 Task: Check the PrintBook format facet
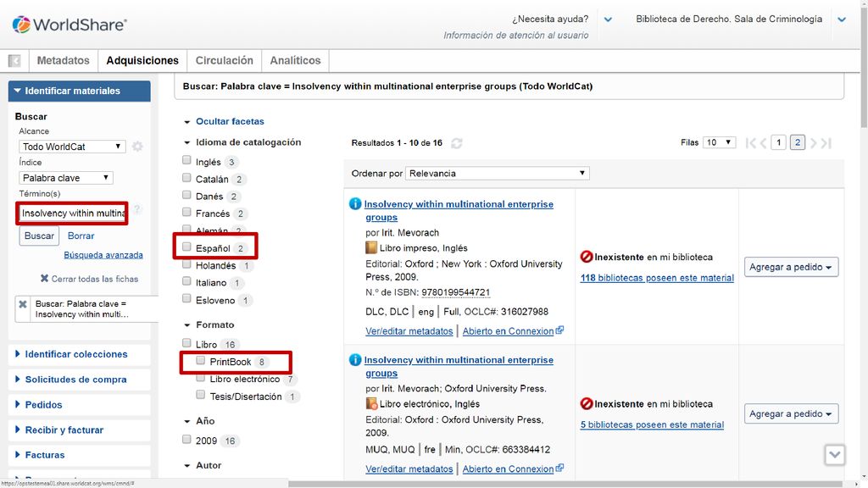point(200,360)
